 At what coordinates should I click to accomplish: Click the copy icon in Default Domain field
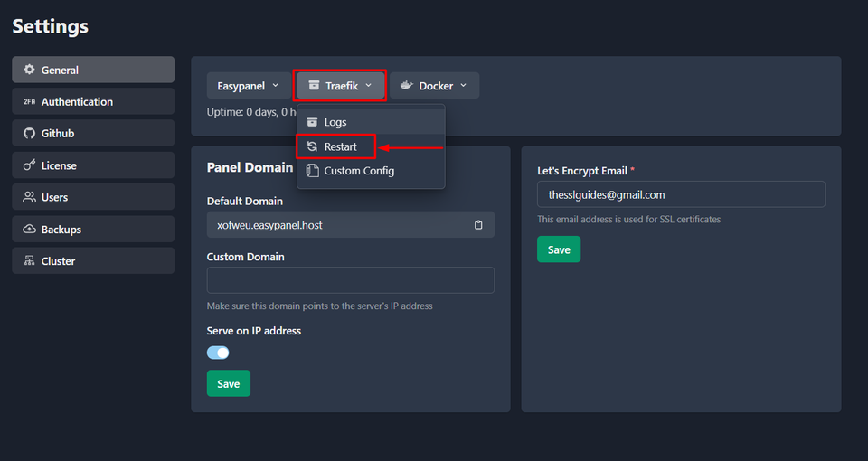click(x=478, y=225)
